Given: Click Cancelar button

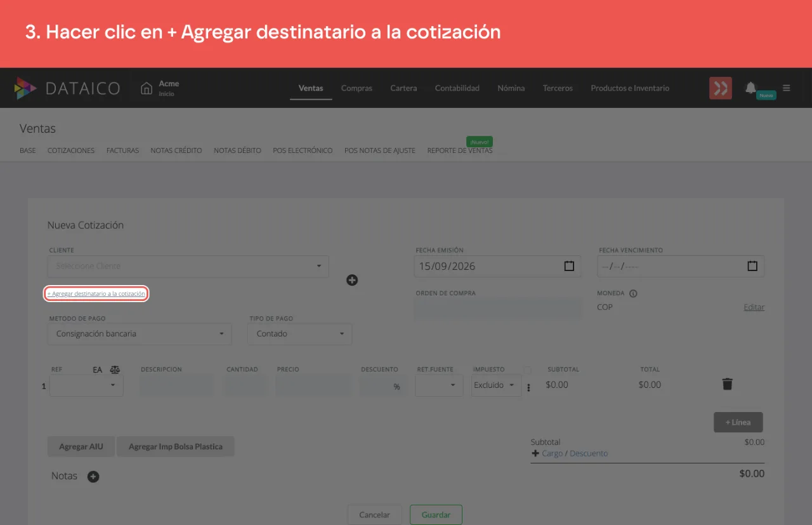Looking at the screenshot, I should click(375, 515).
